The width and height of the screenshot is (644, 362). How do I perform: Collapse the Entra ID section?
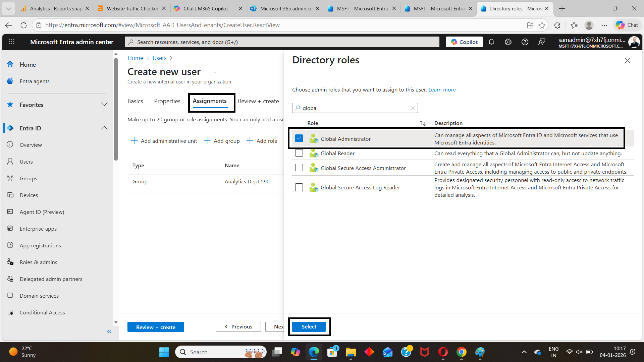[x=104, y=128]
